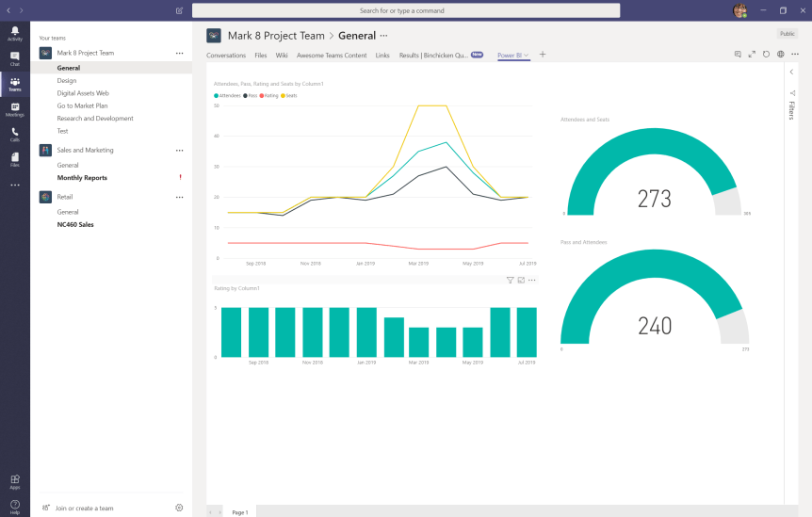812x517 pixels.
Task: Click the new chat compose icon
Action: pyautogui.click(x=179, y=10)
